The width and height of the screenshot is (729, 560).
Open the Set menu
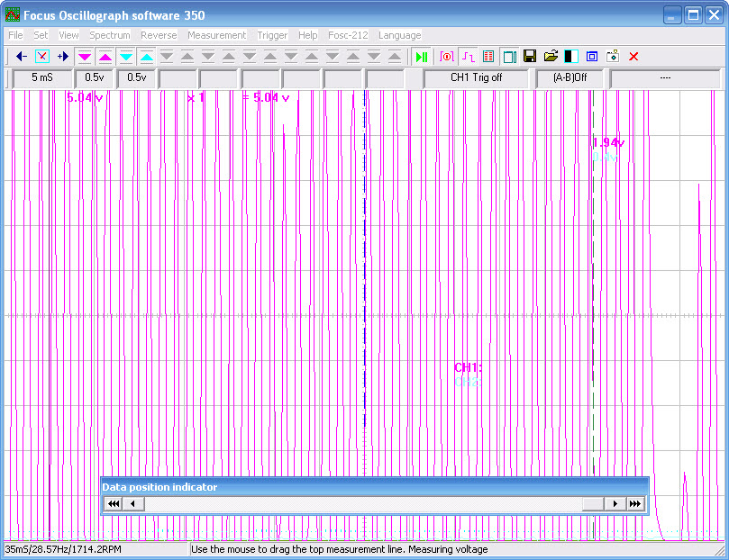tap(41, 35)
